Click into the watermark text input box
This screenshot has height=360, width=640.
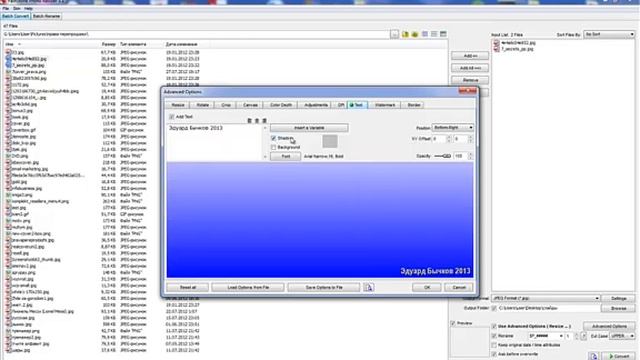(215, 142)
